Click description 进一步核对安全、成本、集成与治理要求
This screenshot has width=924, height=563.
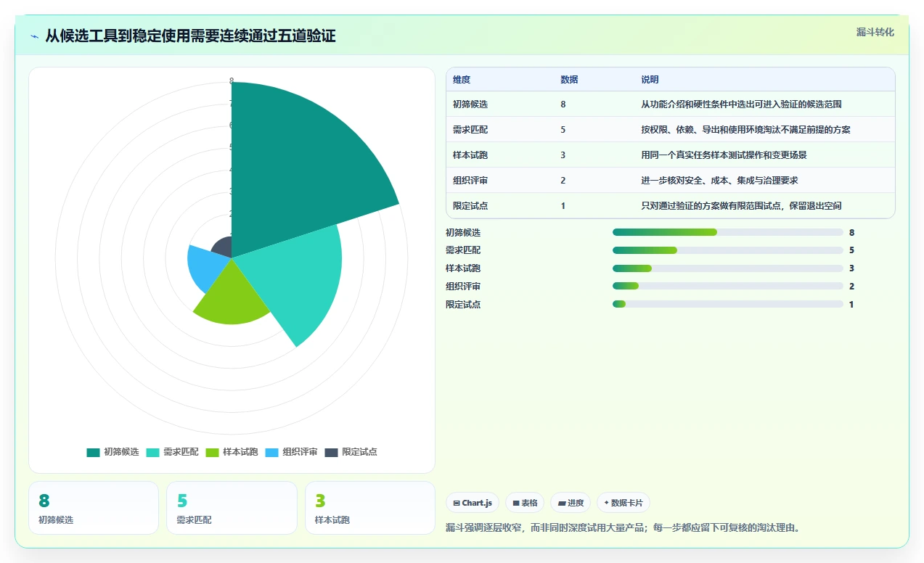719,181
